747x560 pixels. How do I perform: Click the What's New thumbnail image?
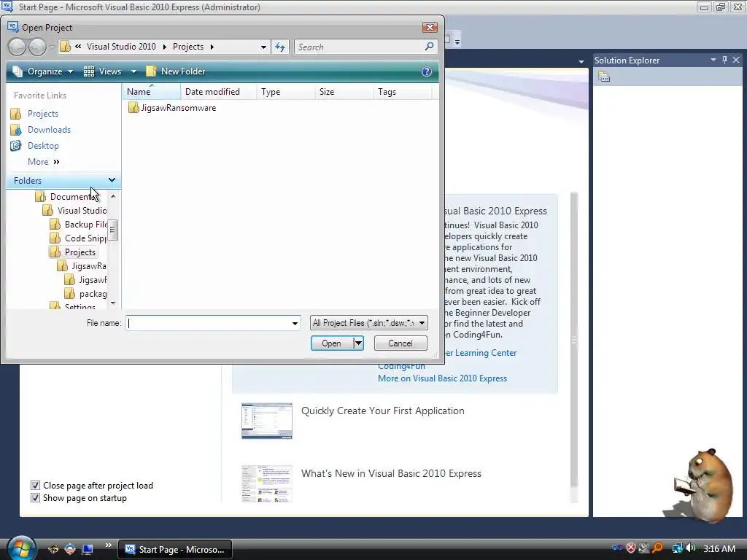(267, 483)
